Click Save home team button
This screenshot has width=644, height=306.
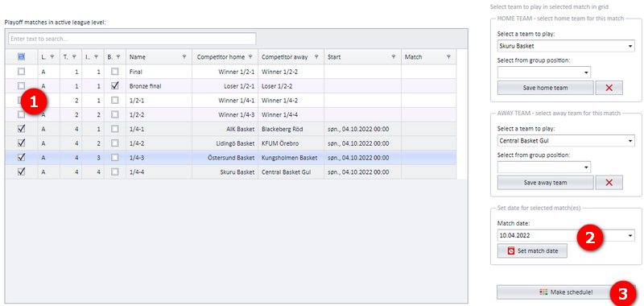pos(546,88)
